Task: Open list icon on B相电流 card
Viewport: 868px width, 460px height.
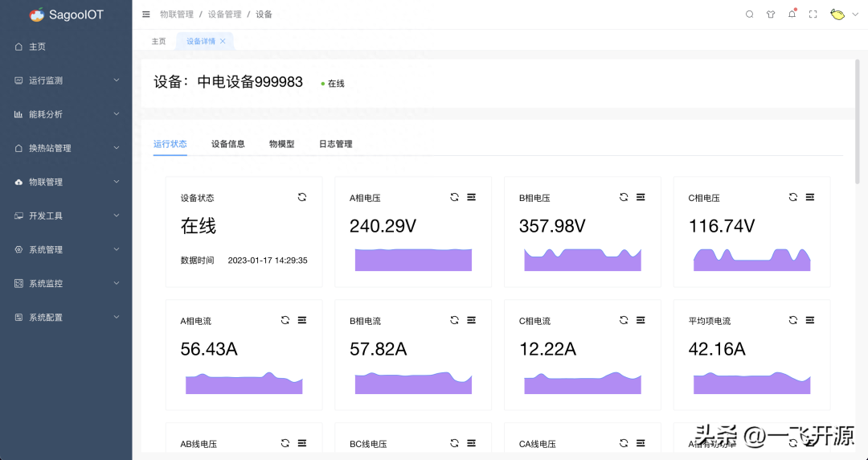Action: tap(472, 320)
